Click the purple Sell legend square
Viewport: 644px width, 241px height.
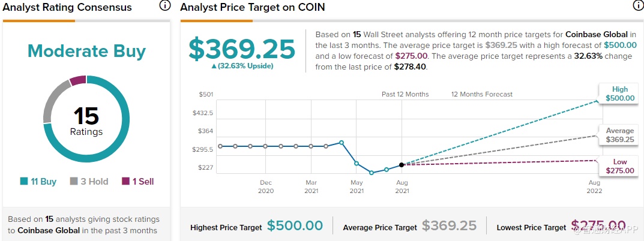[x=126, y=181]
